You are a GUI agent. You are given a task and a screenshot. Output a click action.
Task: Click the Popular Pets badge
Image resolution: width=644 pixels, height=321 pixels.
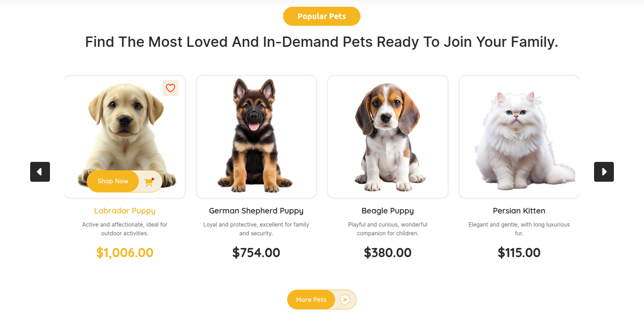pos(322,16)
